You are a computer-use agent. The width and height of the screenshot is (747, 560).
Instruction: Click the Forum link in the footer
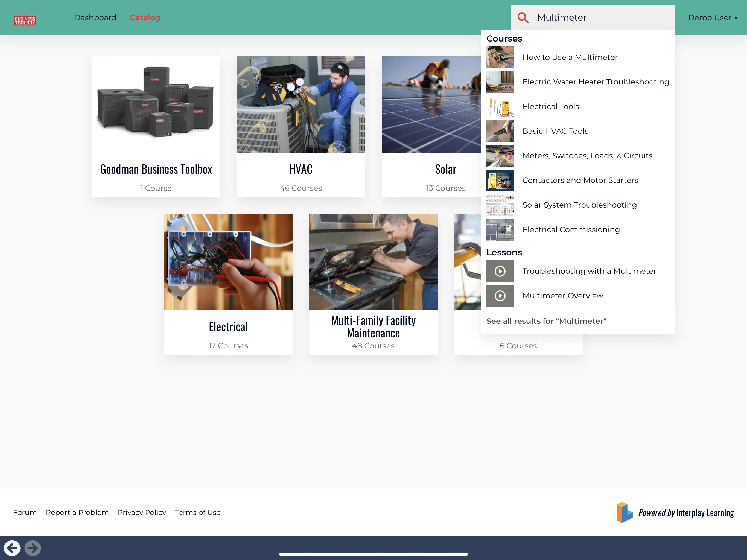(x=24, y=512)
